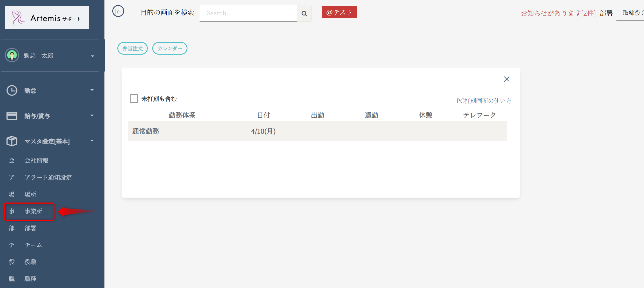Select アラート通知設定 in the sidebar
The height and width of the screenshot is (288, 644).
tap(48, 177)
